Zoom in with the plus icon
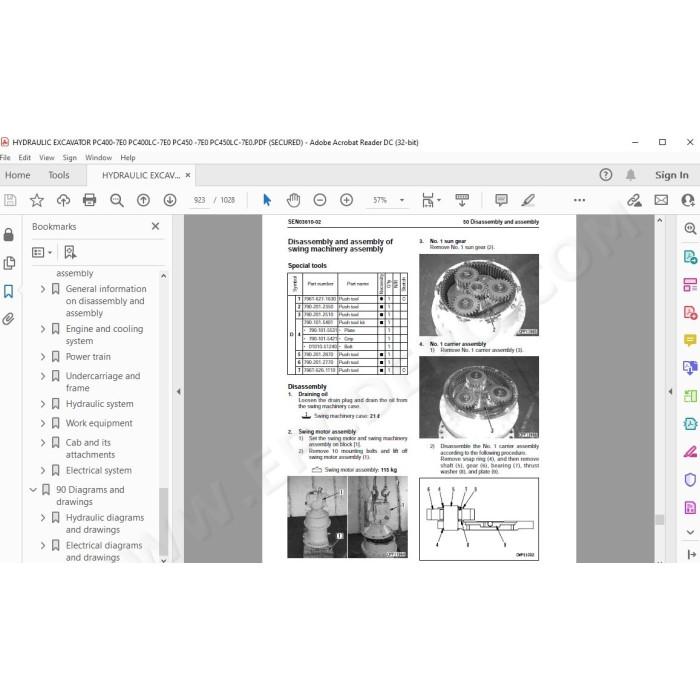Screen dimensions: 700x700 tap(346, 200)
